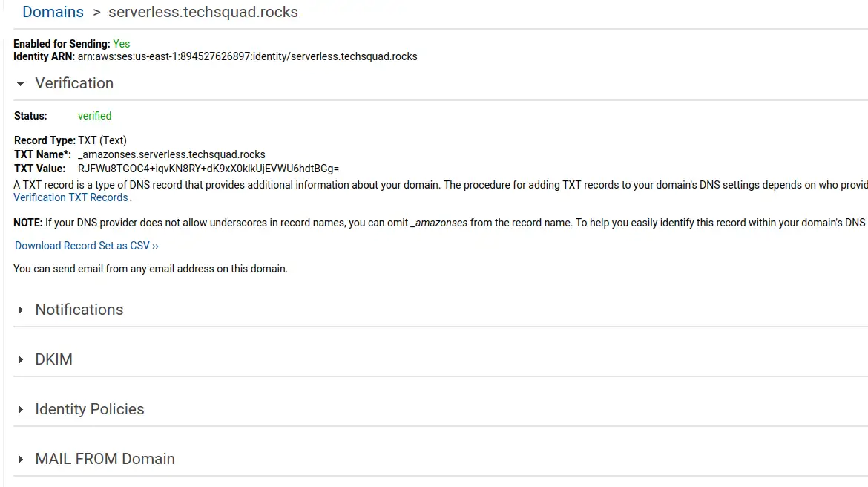Click the TXT Value string RJFWu8TGOC4

click(208, 169)
